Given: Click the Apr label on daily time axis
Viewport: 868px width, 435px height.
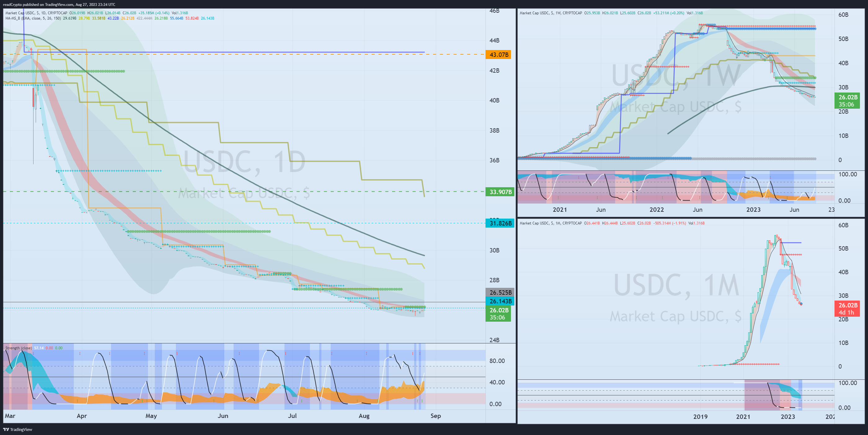Looking at the screenshot, I should tap(82, 416).
